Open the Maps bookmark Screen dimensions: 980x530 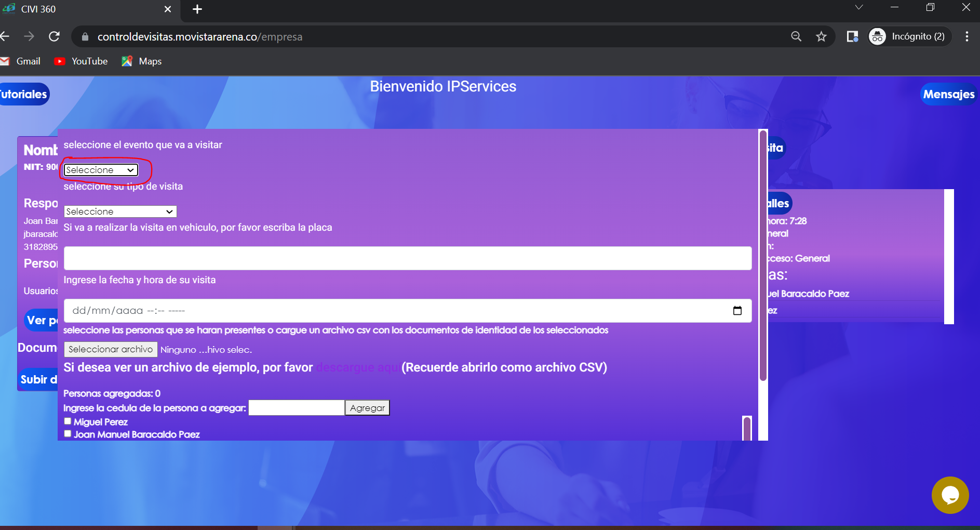tap(142, 61)
